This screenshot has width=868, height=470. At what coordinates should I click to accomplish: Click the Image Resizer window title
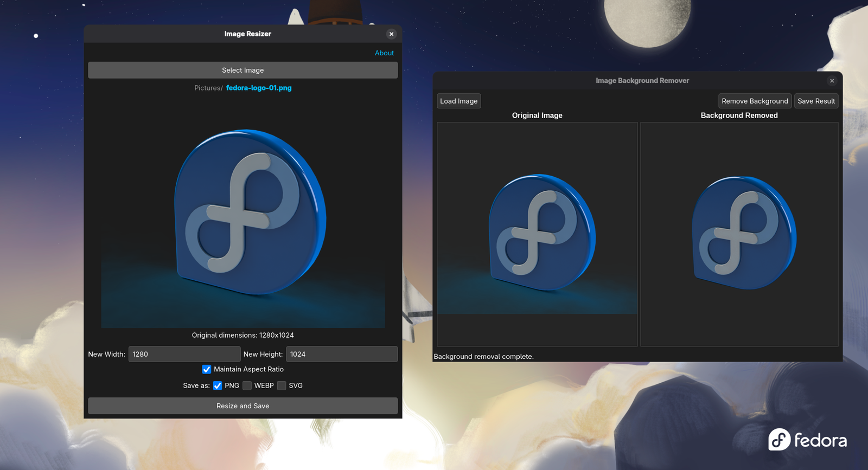click(x=247, y=34)
